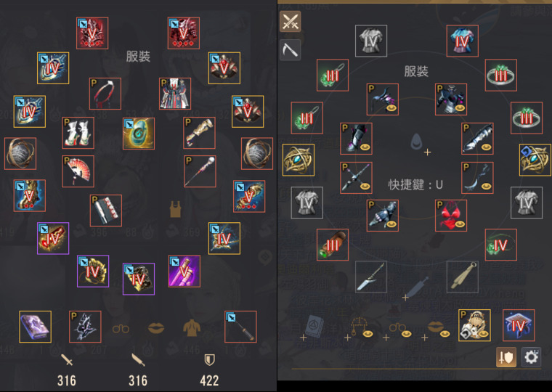Toggle eye beside the glasses accessory slot
Screen dimensions: 552x392
pos(407,333)
